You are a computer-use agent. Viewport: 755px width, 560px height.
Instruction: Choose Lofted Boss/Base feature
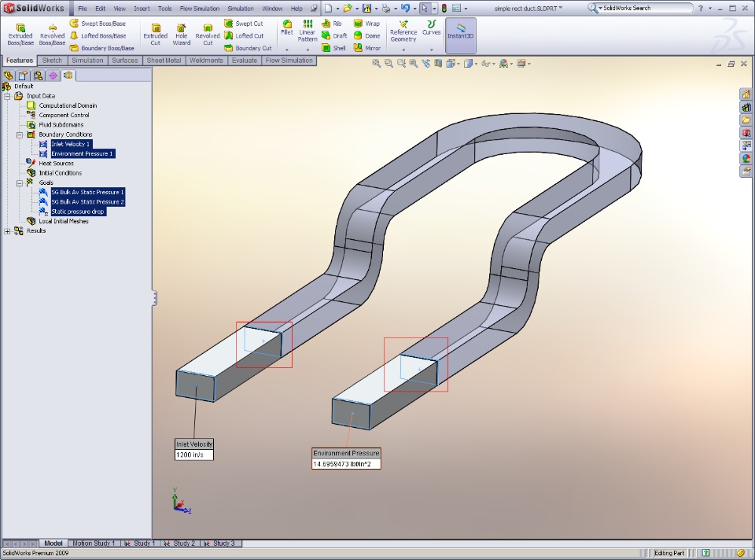click(98, 35)
